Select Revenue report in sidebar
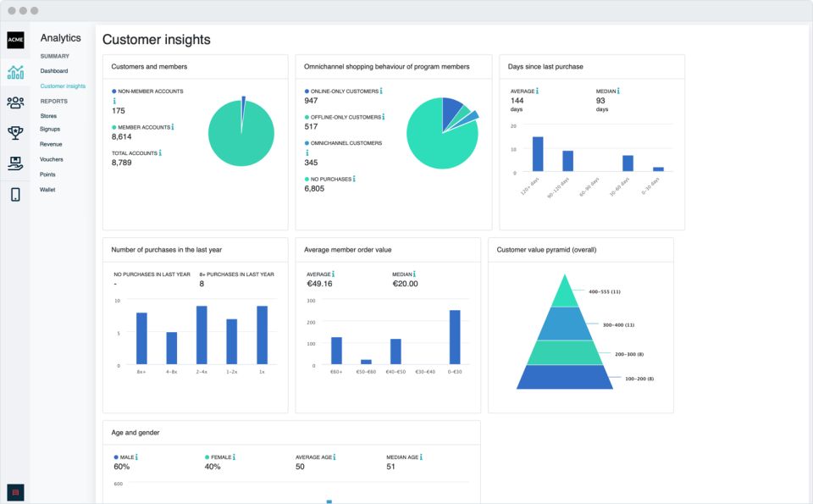 pyautogui.click(x=51, y=144)
